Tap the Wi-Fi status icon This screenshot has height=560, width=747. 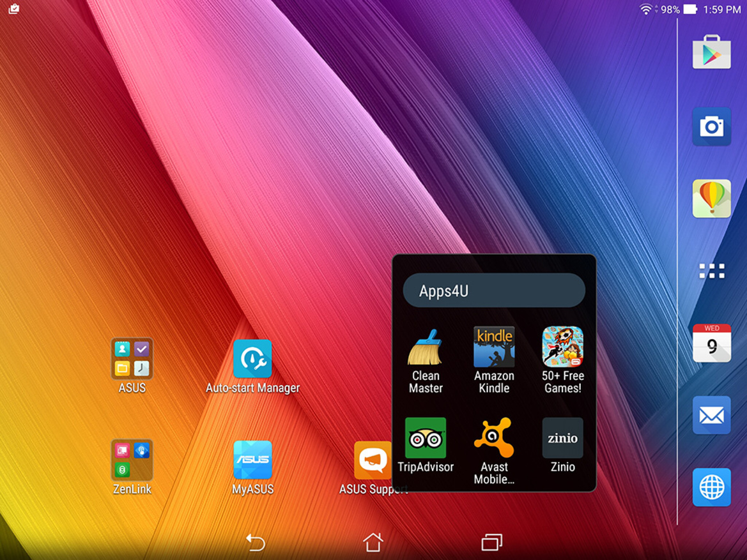pyautogui.click(x=646, y=9)
